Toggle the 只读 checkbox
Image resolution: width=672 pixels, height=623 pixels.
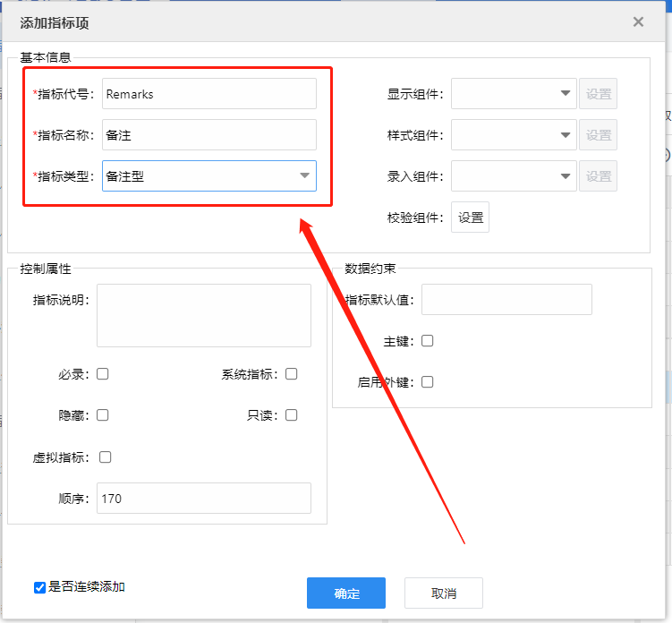pyautogui.click(x=292, y=415)
